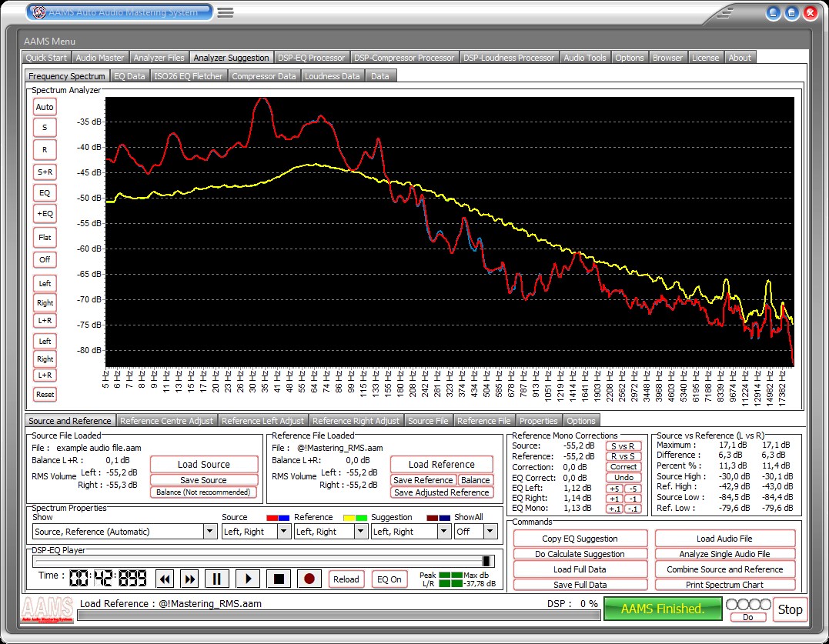Toggle the second Right channel button
This screenshot has width=829, height=644.
click(x=45, y=359)
